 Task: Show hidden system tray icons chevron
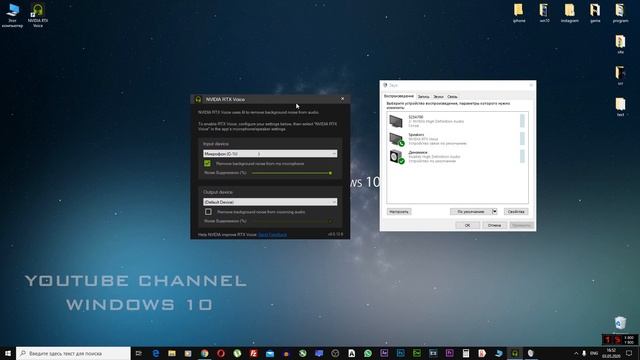[x=576, y=353]
